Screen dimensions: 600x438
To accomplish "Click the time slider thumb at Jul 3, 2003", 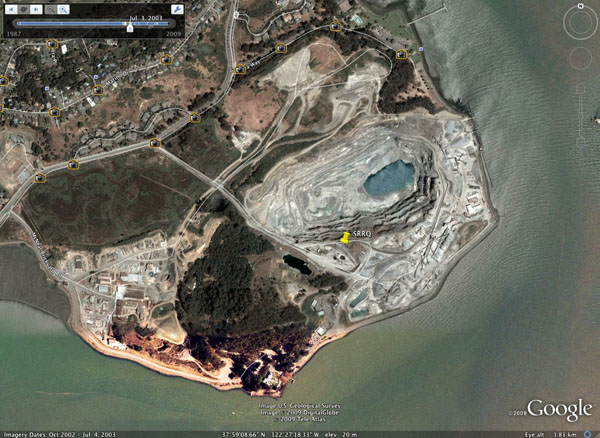I will coord(129,27).
